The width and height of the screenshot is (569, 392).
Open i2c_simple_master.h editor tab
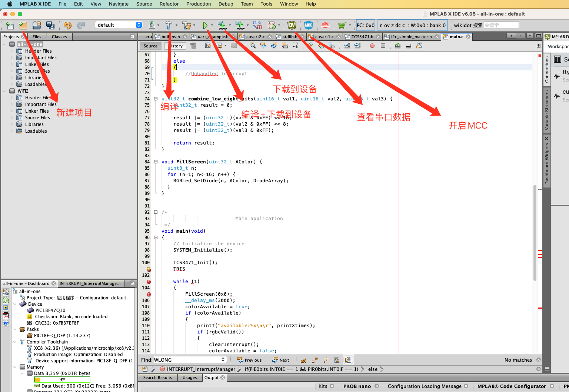[411, 37]
